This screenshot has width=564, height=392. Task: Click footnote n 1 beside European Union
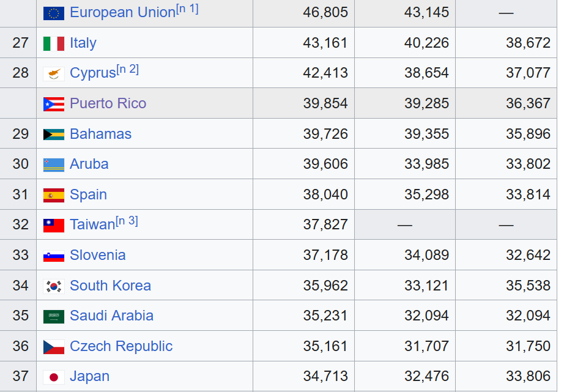pos(187,9)
